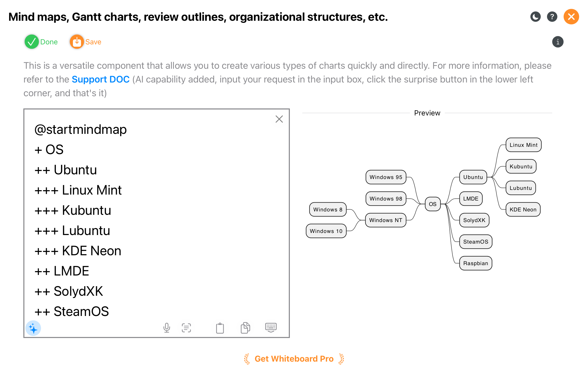Select the OS root node in preview
588x386 pixels.
click(433, 204)
